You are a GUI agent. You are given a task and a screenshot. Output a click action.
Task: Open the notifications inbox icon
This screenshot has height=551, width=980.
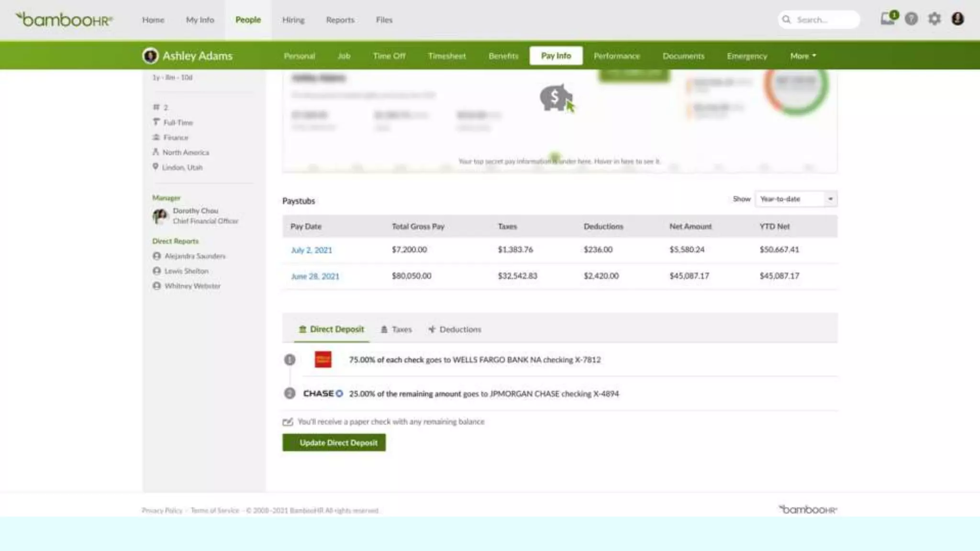(x=888, y=19)
